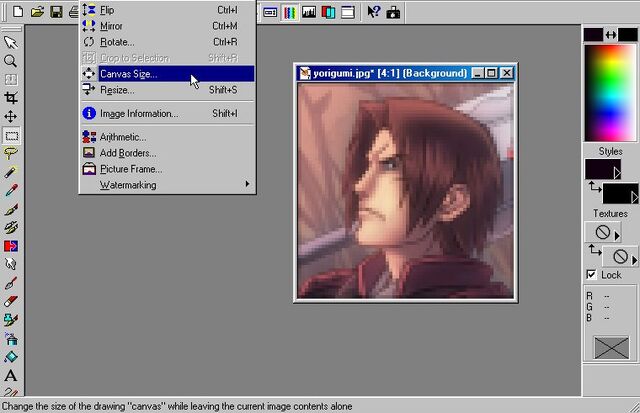Close the yorigumi.jpg image window
This screenshot has height=413, width=640.
click(x=507, y=73)
